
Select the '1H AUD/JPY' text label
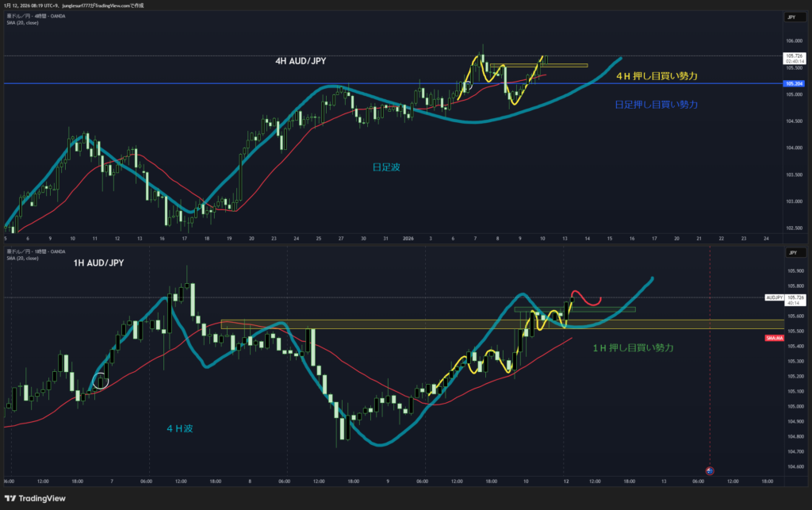[92, 262]
